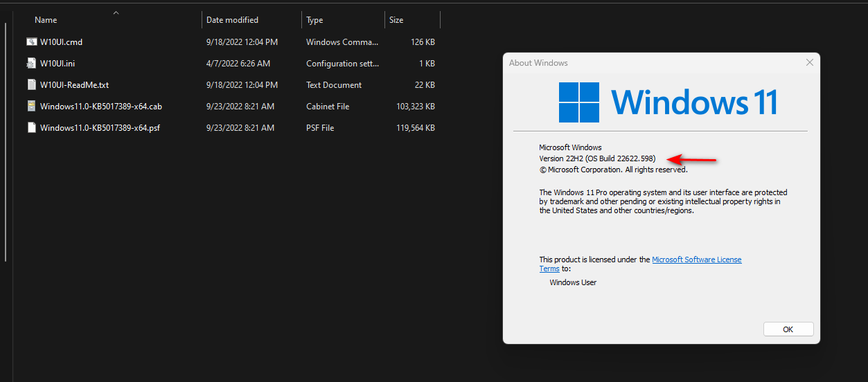Click the Text Document type cell
Screen dimensions: 868x382
(334, 85)
